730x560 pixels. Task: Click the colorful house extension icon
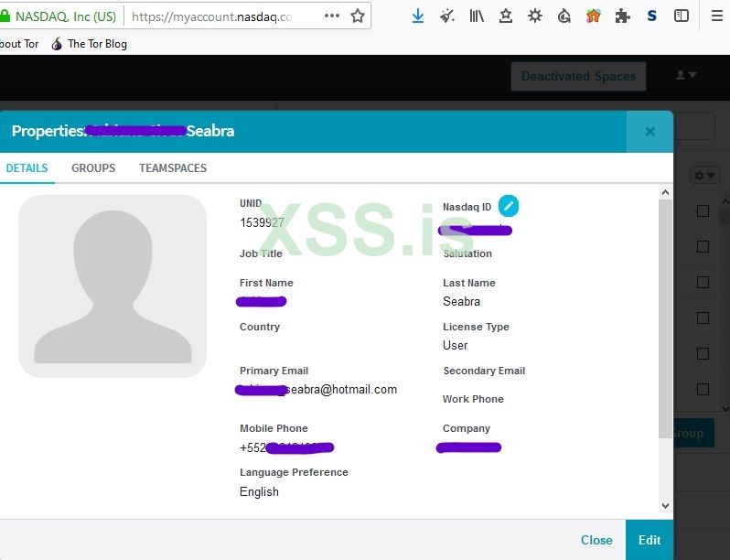click(x=593, y=16)
